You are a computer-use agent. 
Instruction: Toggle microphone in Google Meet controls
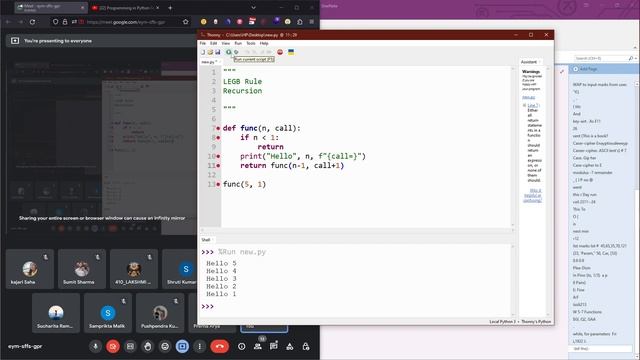tap(96, 347)
